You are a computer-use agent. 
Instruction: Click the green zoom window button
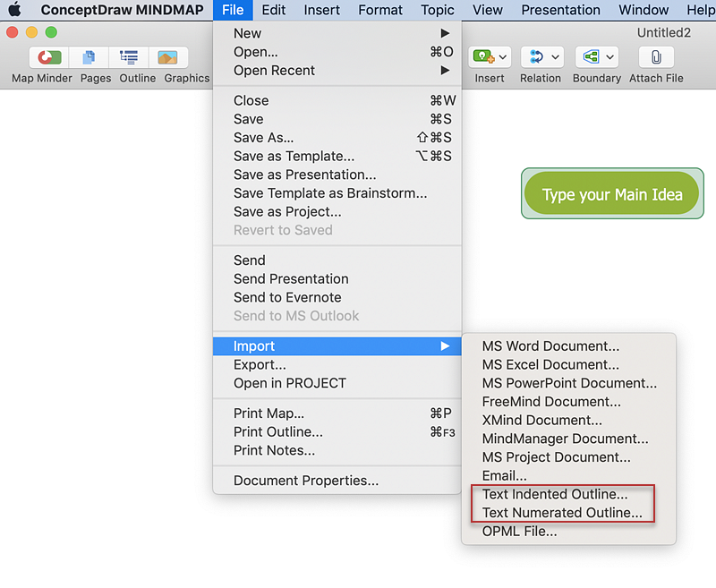pyautogui.click(x=51, y=32)
